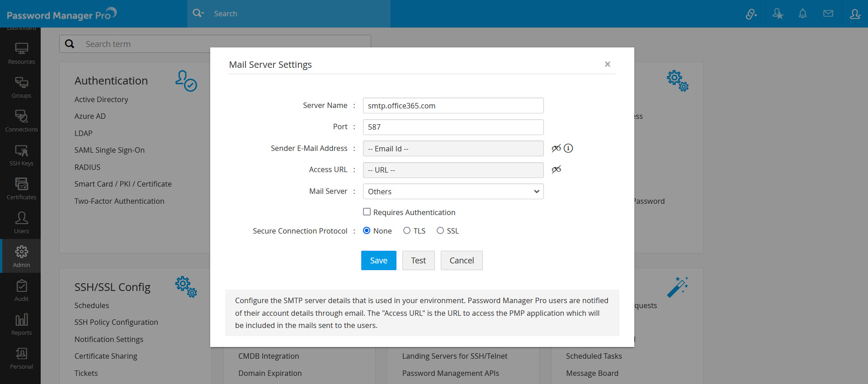Choose None for secure connection protocol

(367, 231)
